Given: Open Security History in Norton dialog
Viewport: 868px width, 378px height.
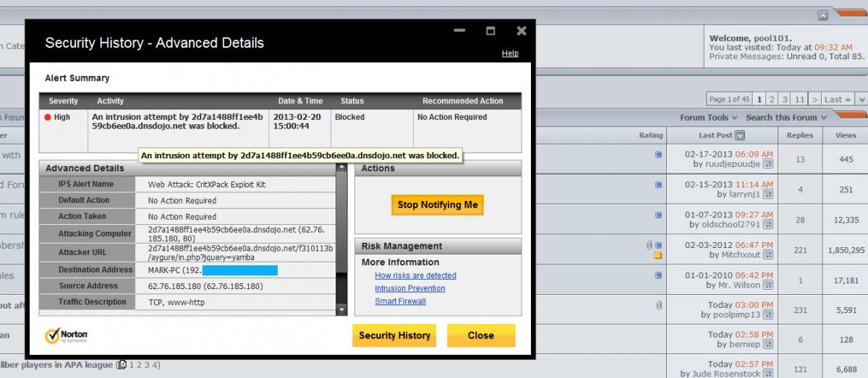Looking at the screenshot, I should [394, 335].
